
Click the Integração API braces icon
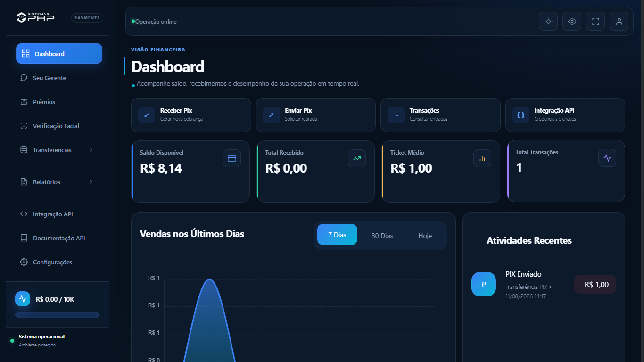521,115
